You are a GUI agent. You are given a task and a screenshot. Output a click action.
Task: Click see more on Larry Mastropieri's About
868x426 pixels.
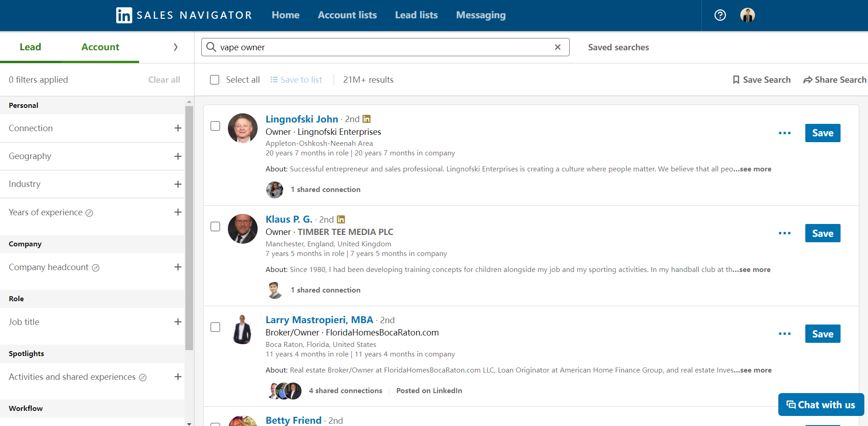pos(753,370)
